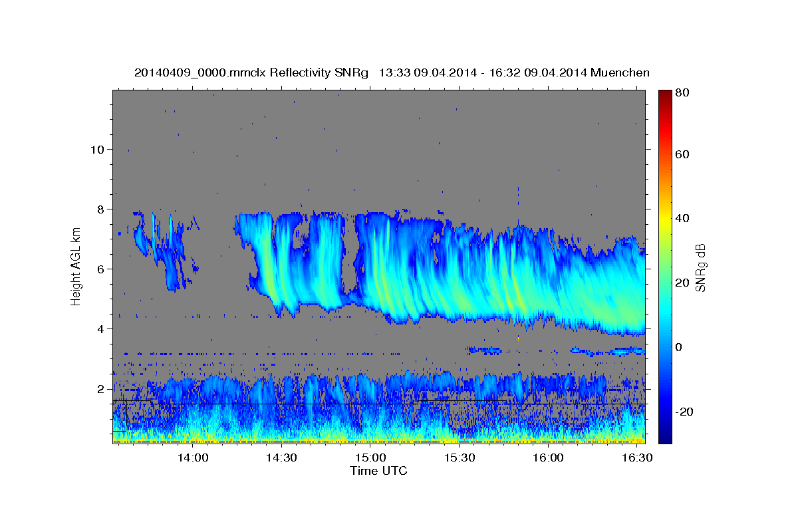The width and height of the screenshot is (798, 532).
Task: Click the 'Time UTC' x-axis label
Action: 378,471
